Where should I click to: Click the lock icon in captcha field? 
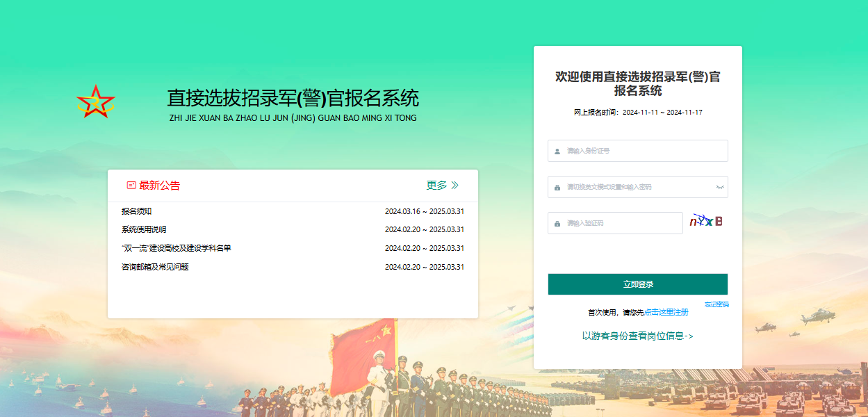[x=557, y=224]
